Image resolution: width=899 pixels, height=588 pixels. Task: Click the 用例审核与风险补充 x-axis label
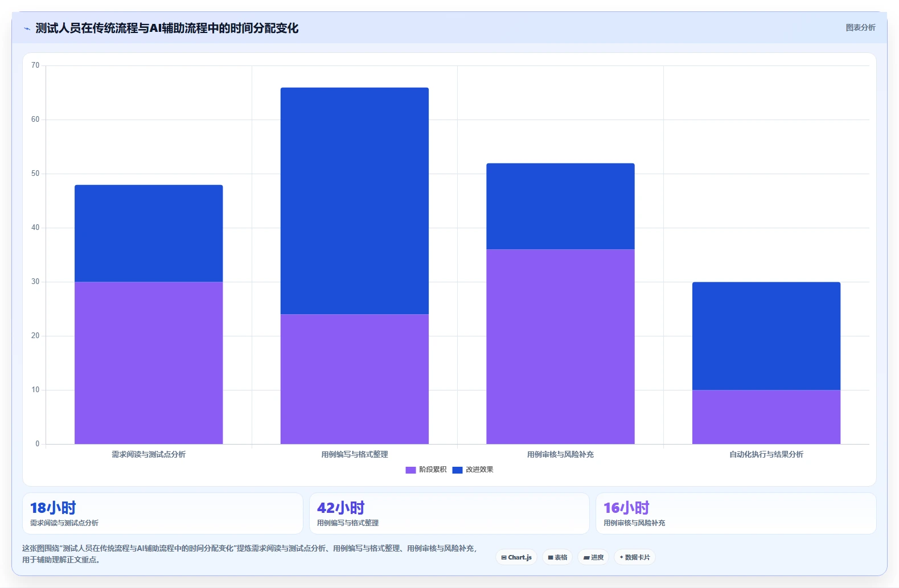pos(560,454)
